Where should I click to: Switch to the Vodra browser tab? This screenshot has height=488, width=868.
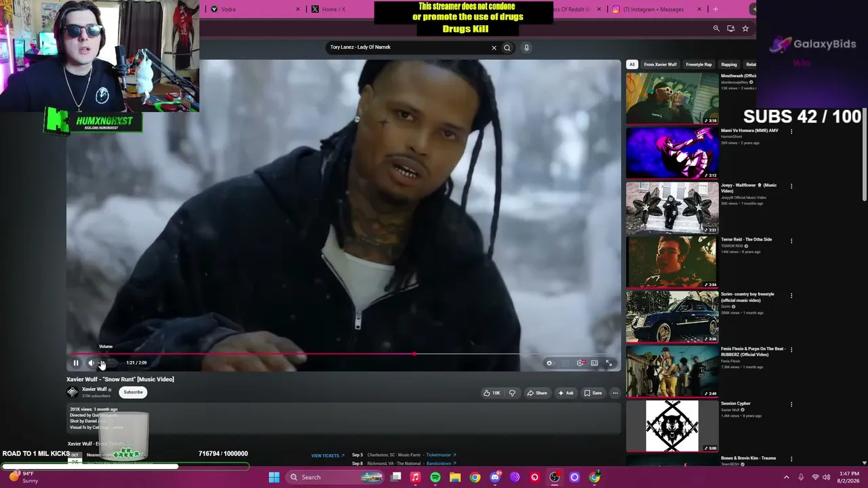[254, 9]
